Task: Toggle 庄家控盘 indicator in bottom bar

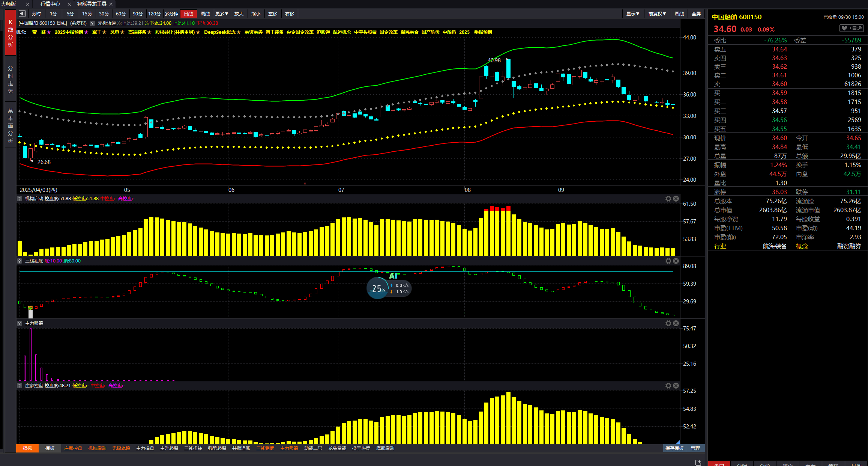Action: click(73, 448)
